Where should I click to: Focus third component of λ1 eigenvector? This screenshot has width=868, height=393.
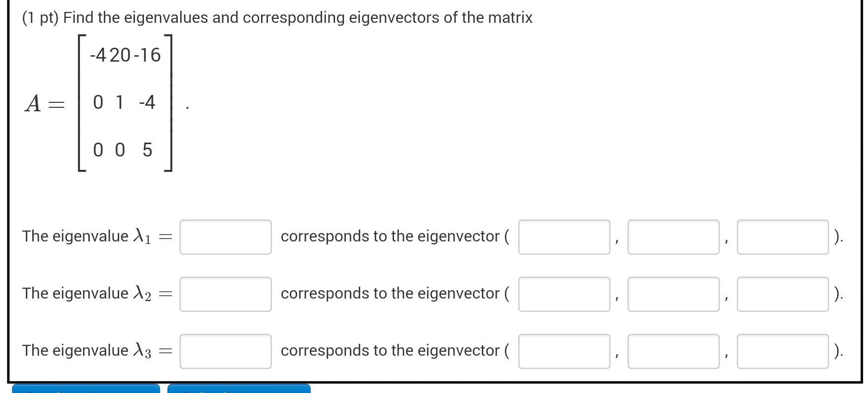(783, 237)
